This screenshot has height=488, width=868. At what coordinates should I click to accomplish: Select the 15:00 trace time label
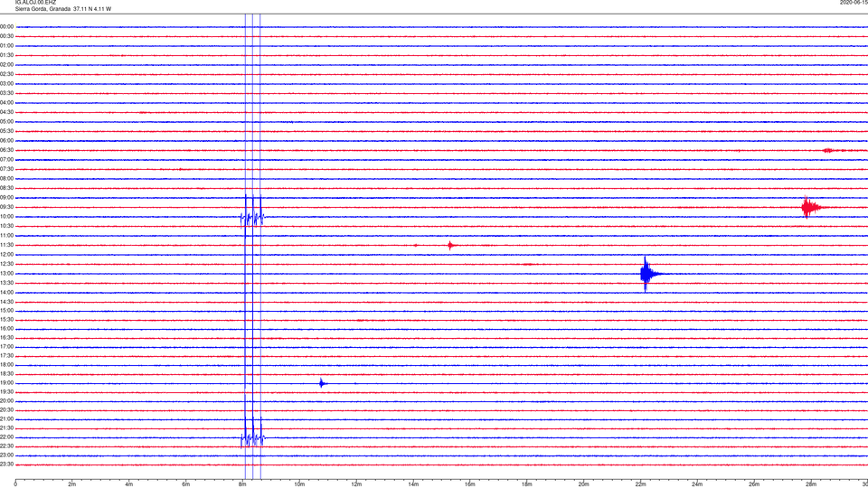coord(6,310)
